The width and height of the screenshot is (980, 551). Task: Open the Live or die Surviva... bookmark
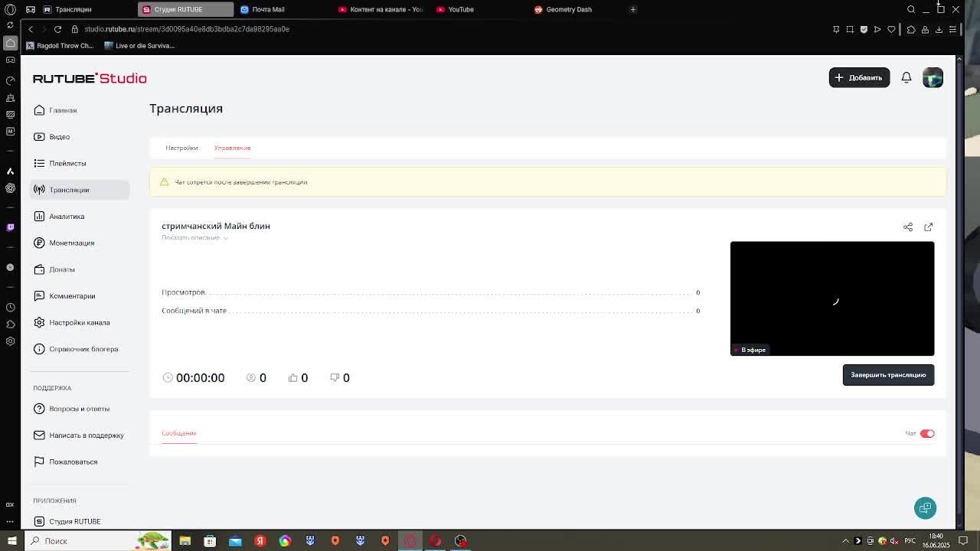(139, 46)
